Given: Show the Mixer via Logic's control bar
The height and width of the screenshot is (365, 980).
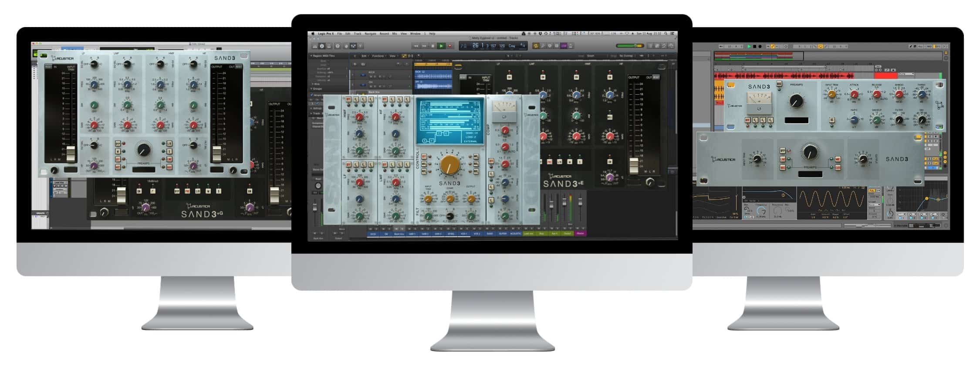Looking at the screenshot, I should [353, 46].
